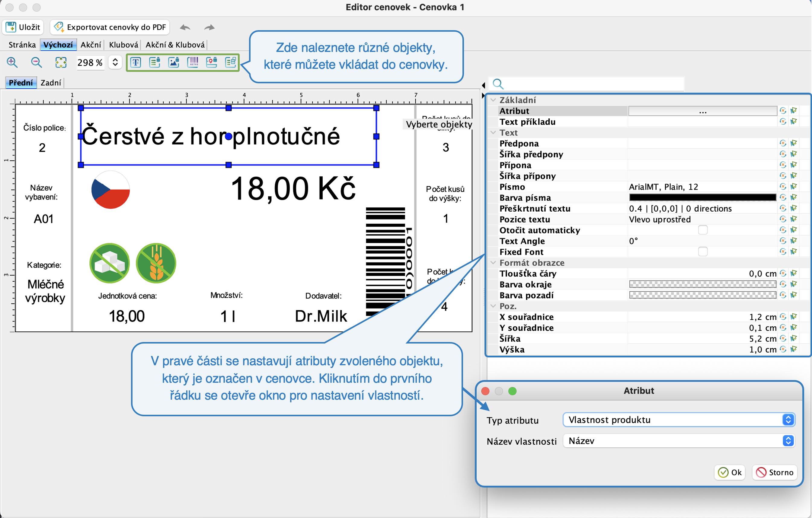Viewport: 812px width, 518px height.
Task: Reset the Barva písma value
Action: pos(783,197)
